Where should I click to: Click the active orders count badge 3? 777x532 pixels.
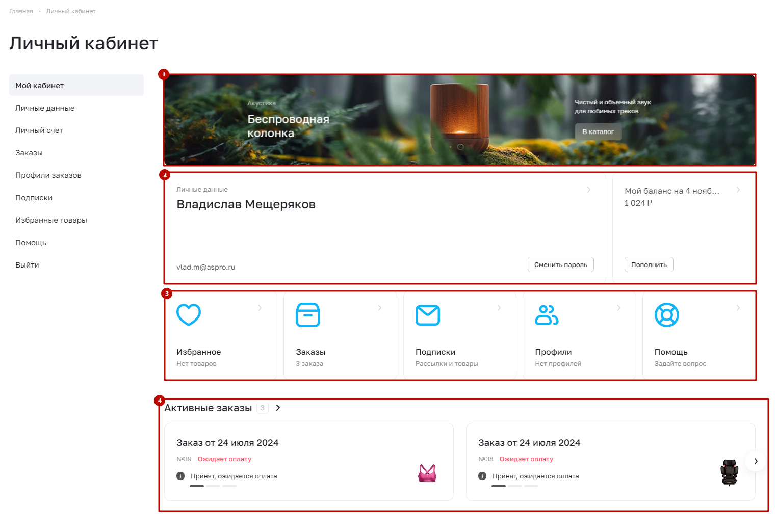pyautogui.click(x=263, y=408)
